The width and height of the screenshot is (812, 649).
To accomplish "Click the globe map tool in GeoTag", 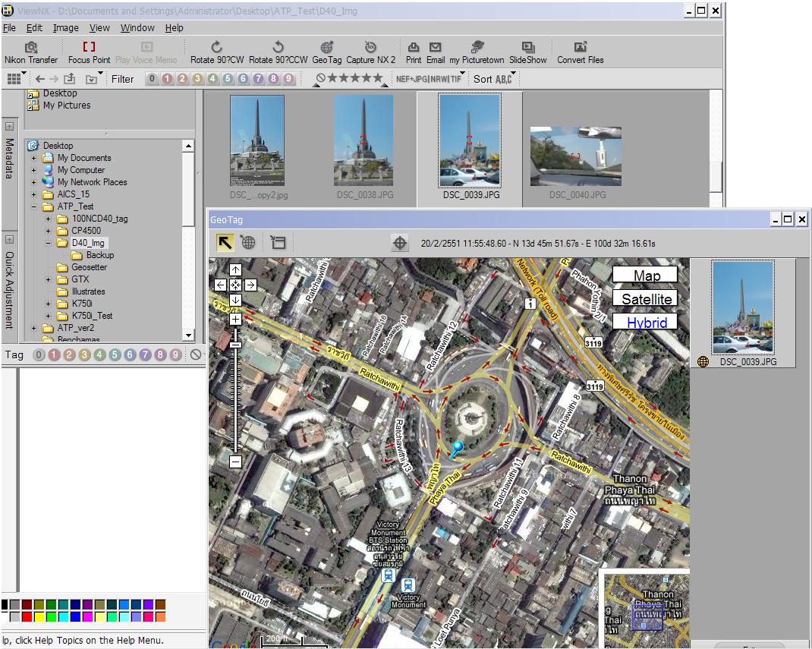I will [248, 242].
